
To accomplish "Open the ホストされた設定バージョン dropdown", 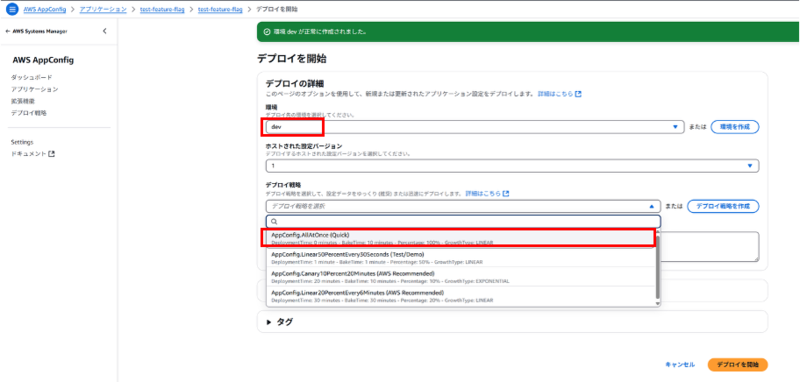I will pyautogui.click(x=512, y=166).
